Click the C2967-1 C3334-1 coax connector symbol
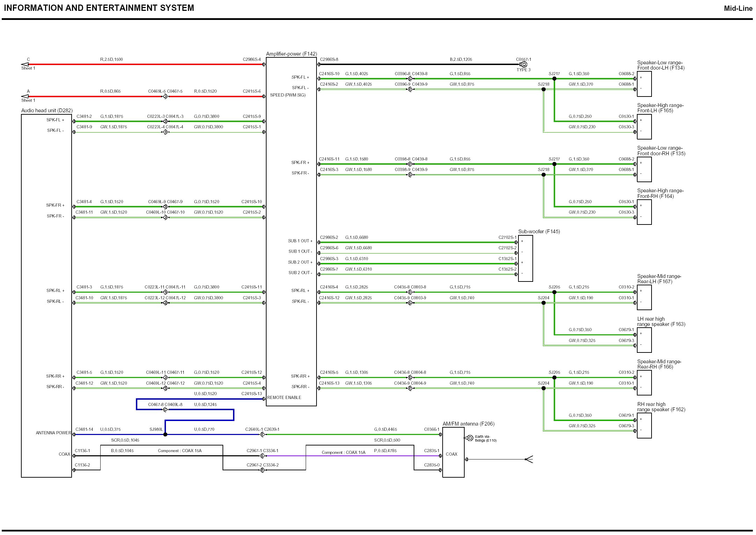The height and width of the screenshot is (535, 756). click(x=262, y=456)
